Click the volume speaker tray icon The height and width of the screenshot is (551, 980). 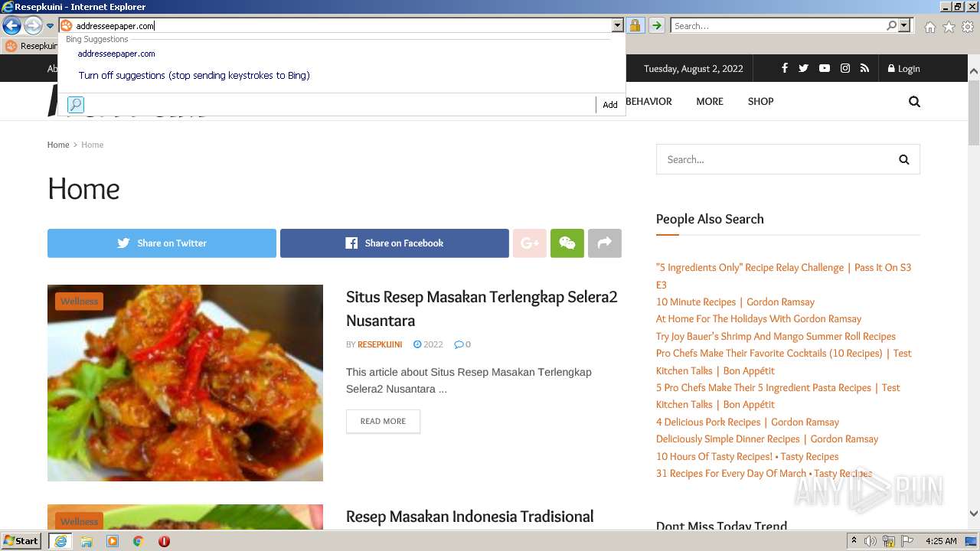pyautogui.click(x=871, y=541)
